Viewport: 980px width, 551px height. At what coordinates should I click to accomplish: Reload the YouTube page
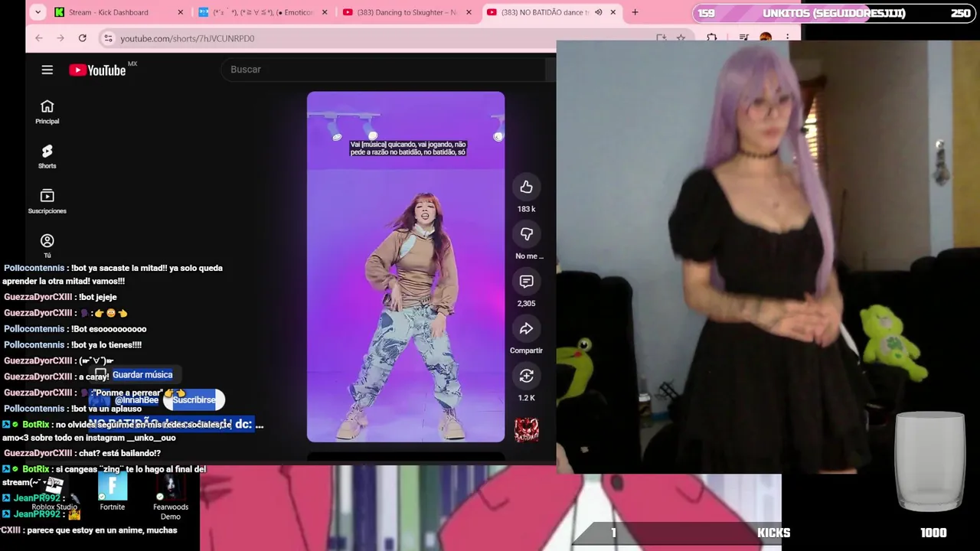[x=82, y=37]
